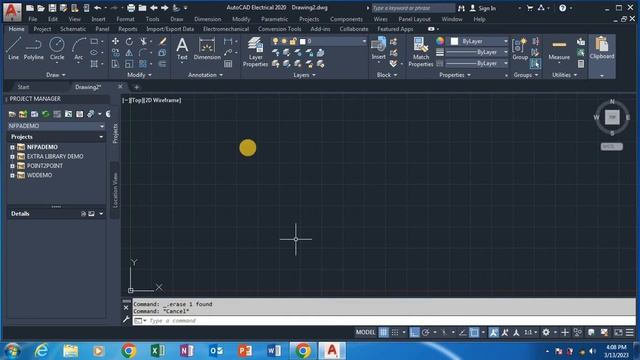Choose the Circle tool
Screen dimensions: 640x360
click(x=57, y=49)
